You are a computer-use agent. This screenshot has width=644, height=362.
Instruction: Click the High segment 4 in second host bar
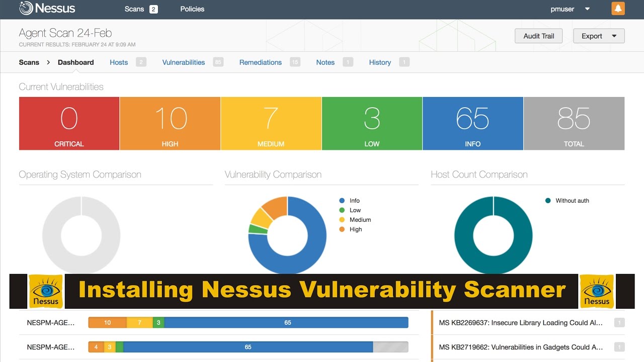tap(96, 347)
